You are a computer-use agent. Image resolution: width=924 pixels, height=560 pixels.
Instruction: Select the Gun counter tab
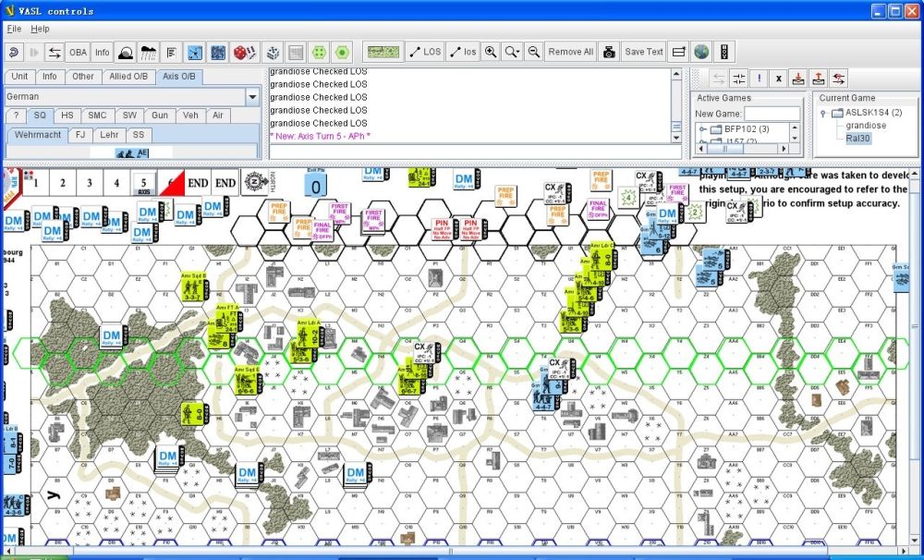point(160,116)
